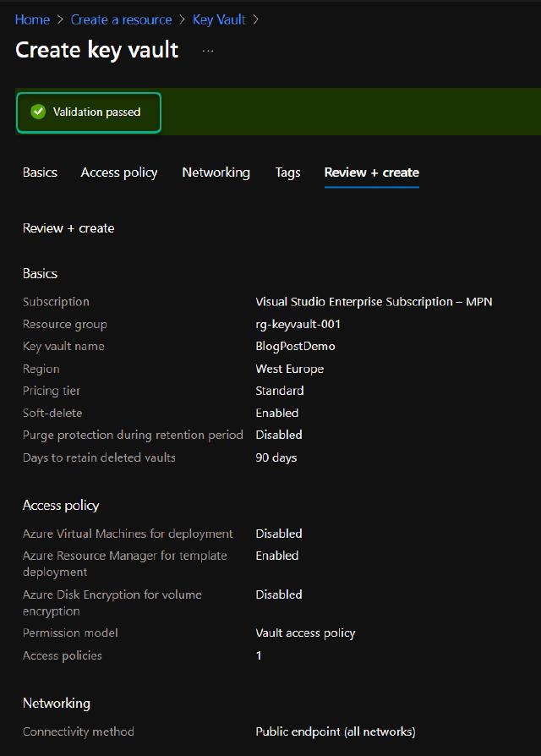Open the Key Vault breadcrumb link

pyautogui.click(x=219, y=19)
